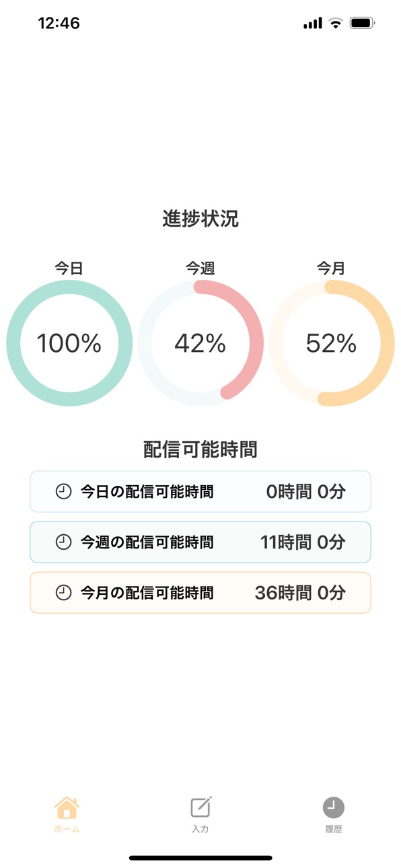Switch to the 入力 tab label
The width and height of the screenshot is (401, 868).
tap(200, 829)
